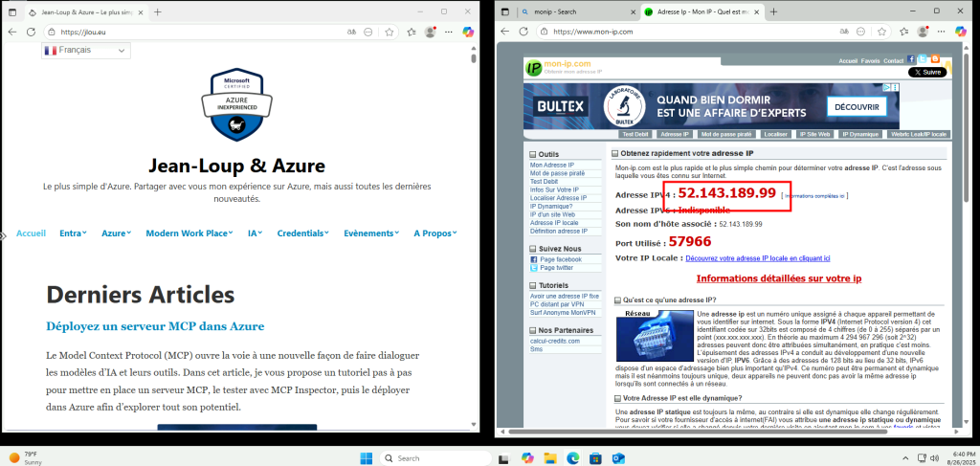Expand the IA navigation menu
980x466 pixels.
tap(255, 233)
